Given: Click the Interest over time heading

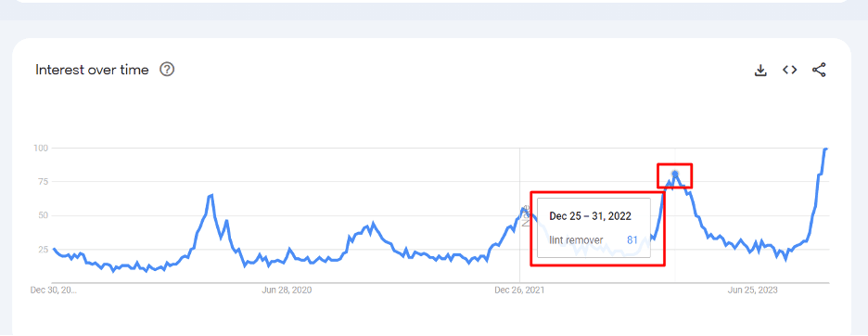Looking at the screenshot, I should click(92, 70).
